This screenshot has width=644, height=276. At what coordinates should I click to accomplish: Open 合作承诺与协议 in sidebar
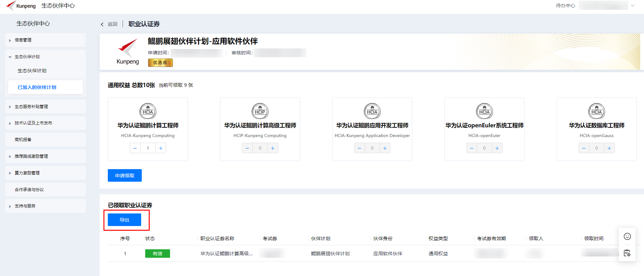tap(46, 190)
